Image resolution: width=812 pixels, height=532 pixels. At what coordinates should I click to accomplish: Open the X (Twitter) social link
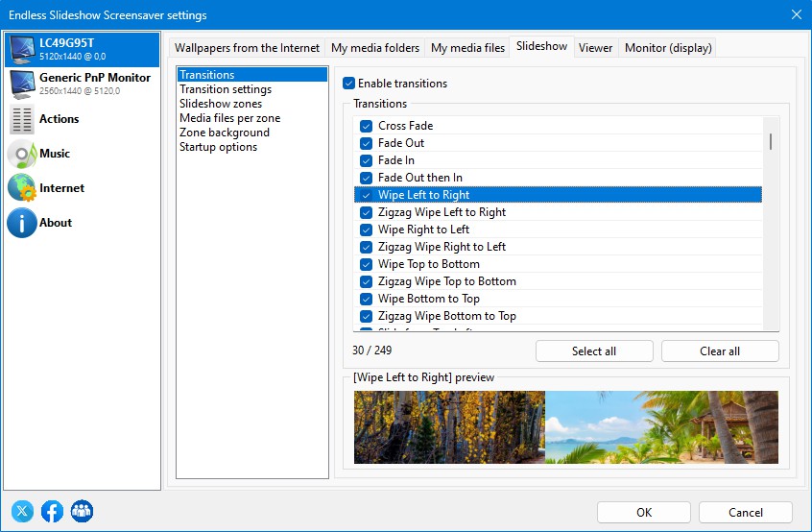[x=22, y=511]
